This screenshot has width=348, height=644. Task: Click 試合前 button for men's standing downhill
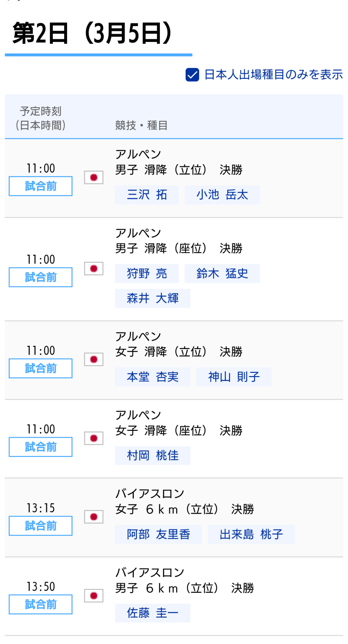(40, 186)
